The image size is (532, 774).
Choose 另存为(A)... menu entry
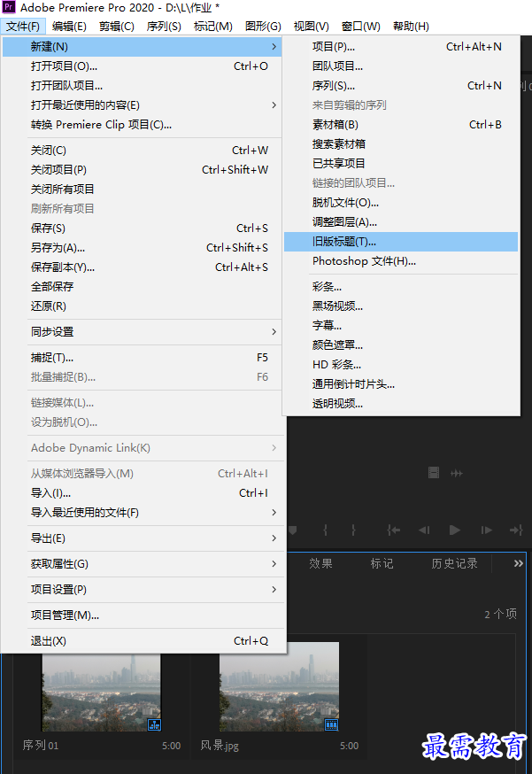coord(143,247)
